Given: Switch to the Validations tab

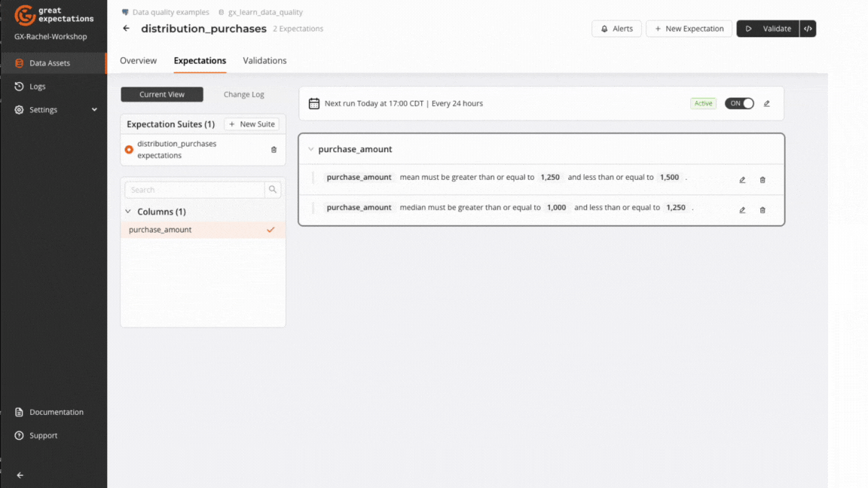Looking at the screenshot, I should [x=264, y=61].
